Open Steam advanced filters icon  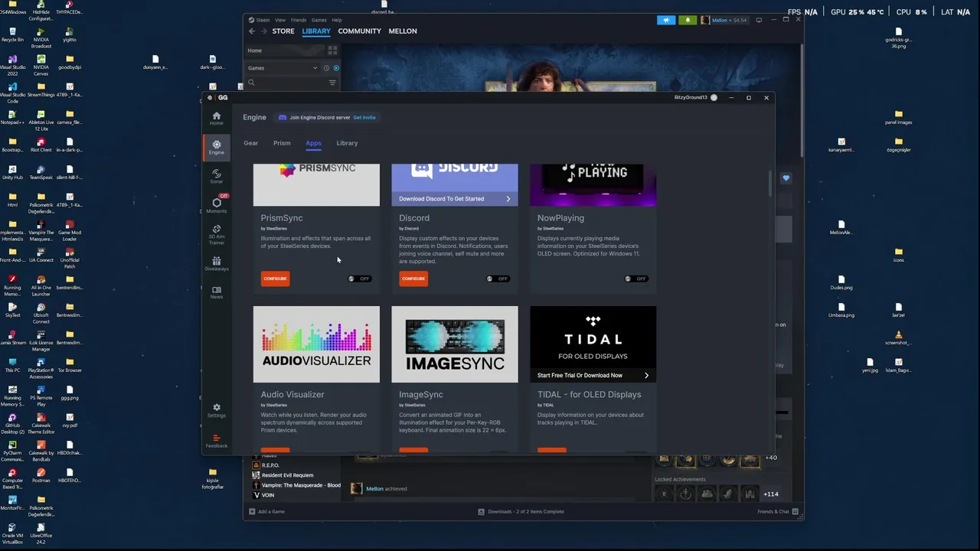point(332,83)
